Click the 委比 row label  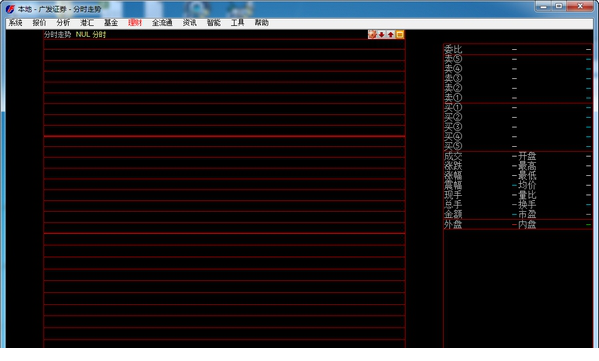click(x=453, y=50)
